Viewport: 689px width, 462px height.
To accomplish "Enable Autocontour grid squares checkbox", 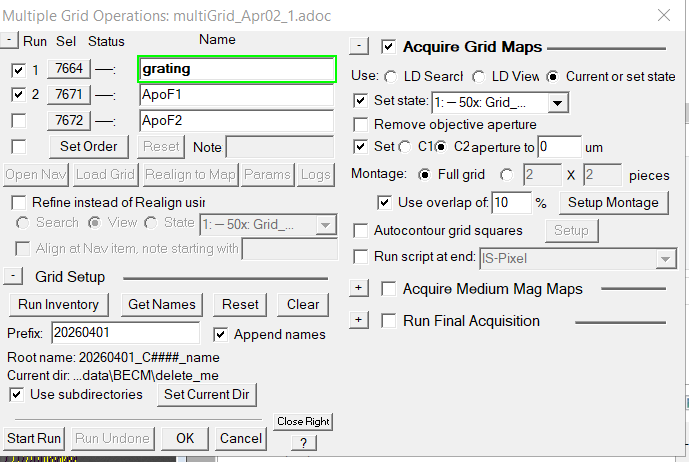I will (360, 231).
